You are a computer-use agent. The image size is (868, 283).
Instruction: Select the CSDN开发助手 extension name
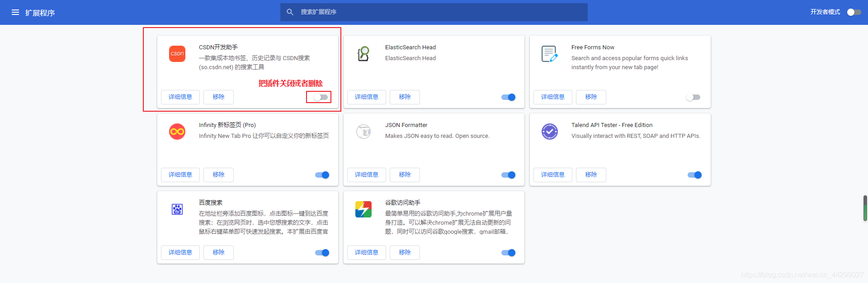pos(218,47)
